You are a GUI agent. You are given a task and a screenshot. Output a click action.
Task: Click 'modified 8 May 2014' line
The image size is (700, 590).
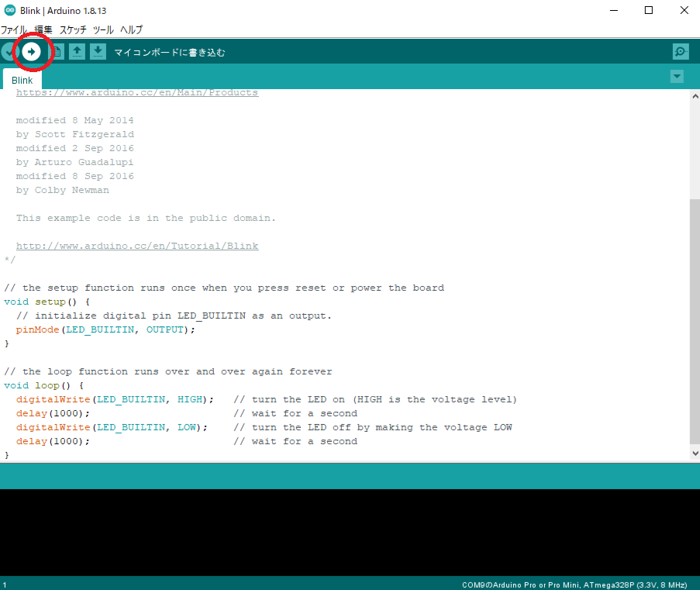(x=74, y=120)
